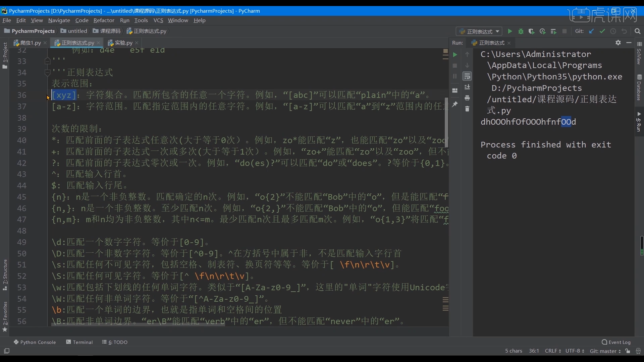
Task: Open Search Everywhere magnifier
Action: coord(638,31)
